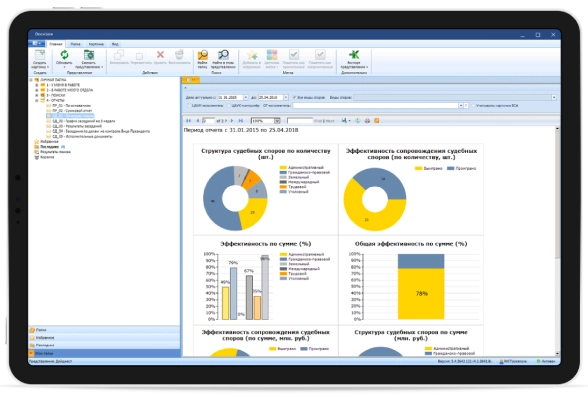588x397 pixels.
Task: Click the Найти в этом представлении icon
Action: [x=223, y=55]
